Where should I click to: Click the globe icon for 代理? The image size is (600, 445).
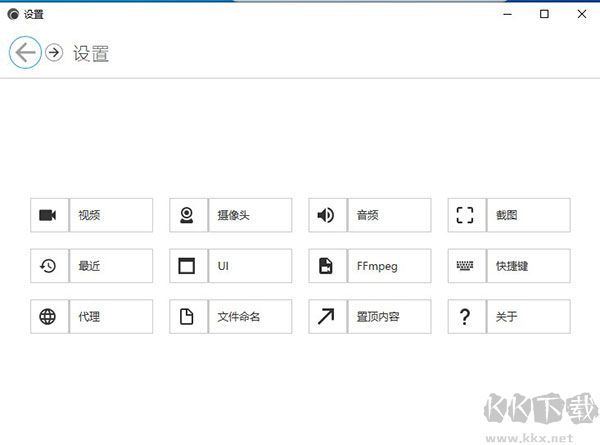(x=48, y=317)
